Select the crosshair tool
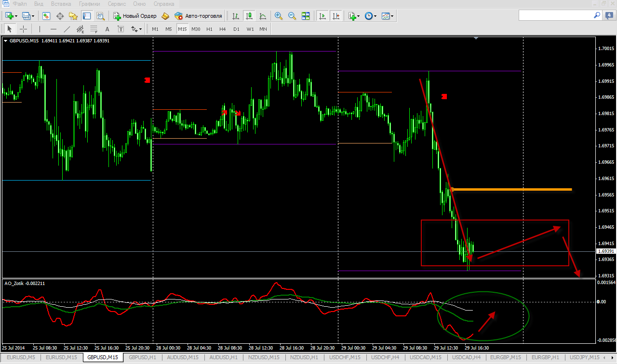Viewport: 617px width, 364px height. click(x=23, y=29)
